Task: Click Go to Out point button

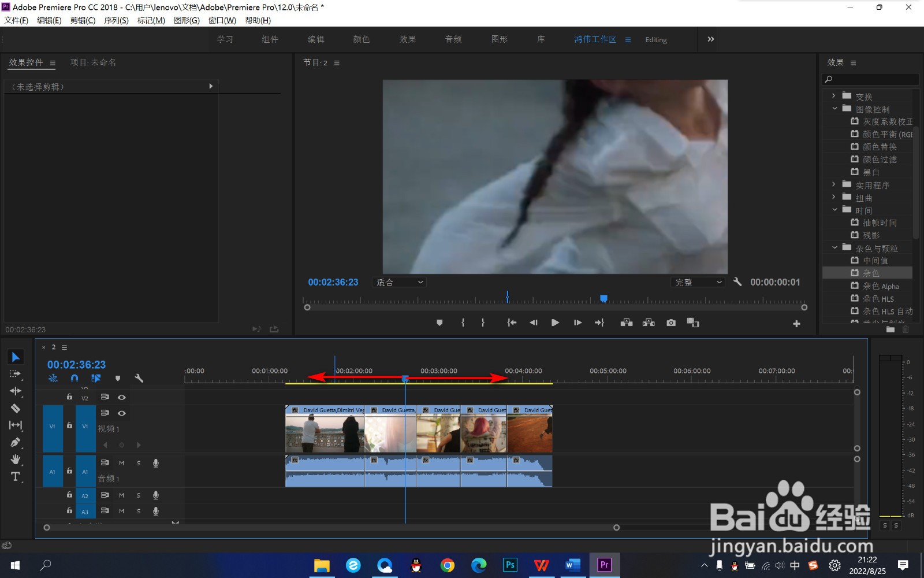Action: click(599, 323)
